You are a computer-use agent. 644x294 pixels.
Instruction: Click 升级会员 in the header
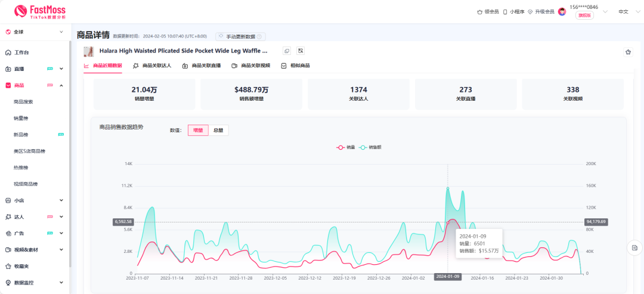pos(541,11)
